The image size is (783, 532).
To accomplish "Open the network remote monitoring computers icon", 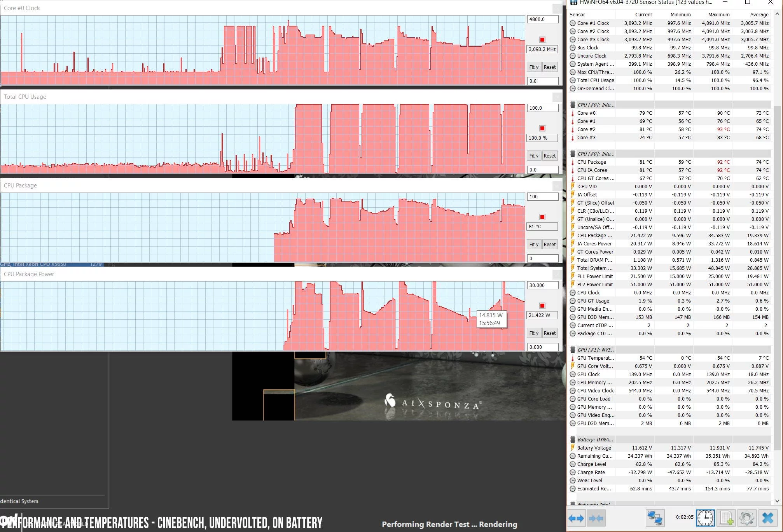I will [655, 518].
